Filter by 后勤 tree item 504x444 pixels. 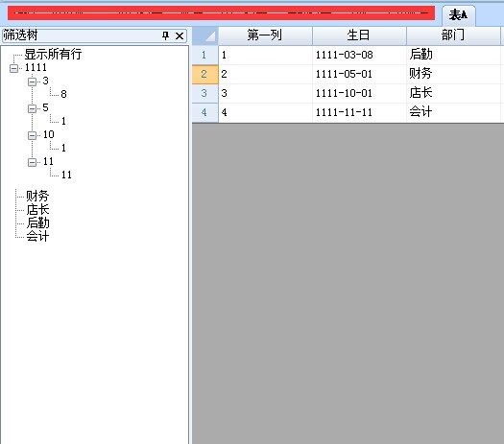coord(37,222)
